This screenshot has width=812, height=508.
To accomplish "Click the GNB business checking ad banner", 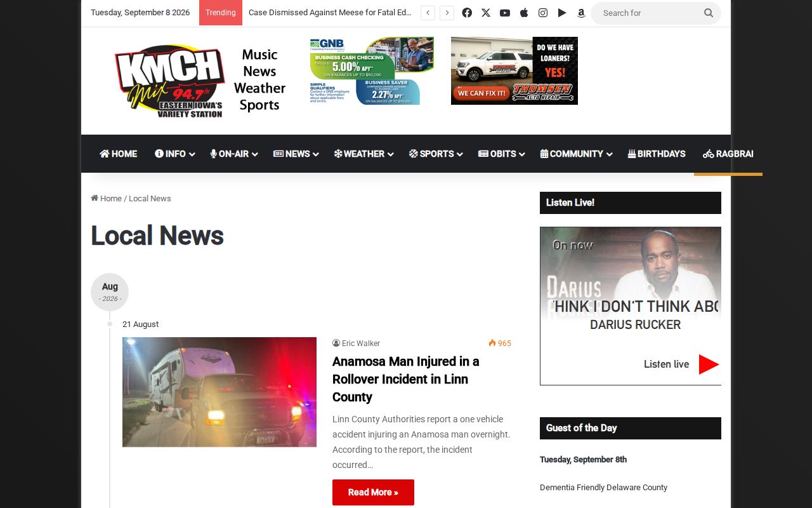I will [372, 70].
